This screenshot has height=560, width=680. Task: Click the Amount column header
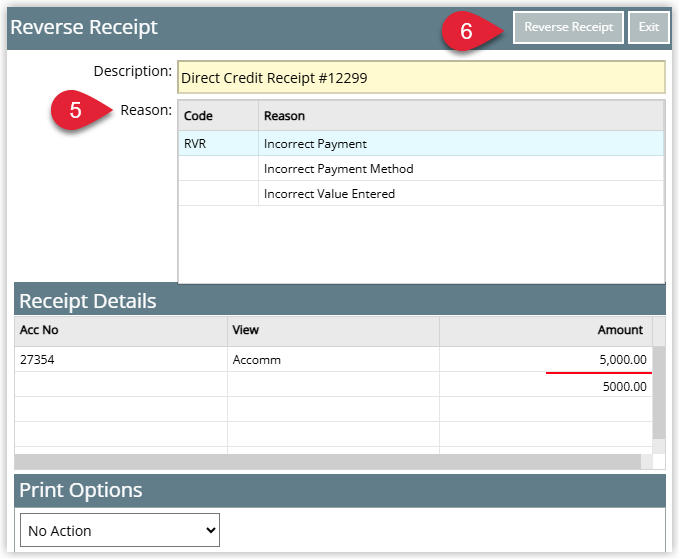pyautogui.click(x=546, y=331)
